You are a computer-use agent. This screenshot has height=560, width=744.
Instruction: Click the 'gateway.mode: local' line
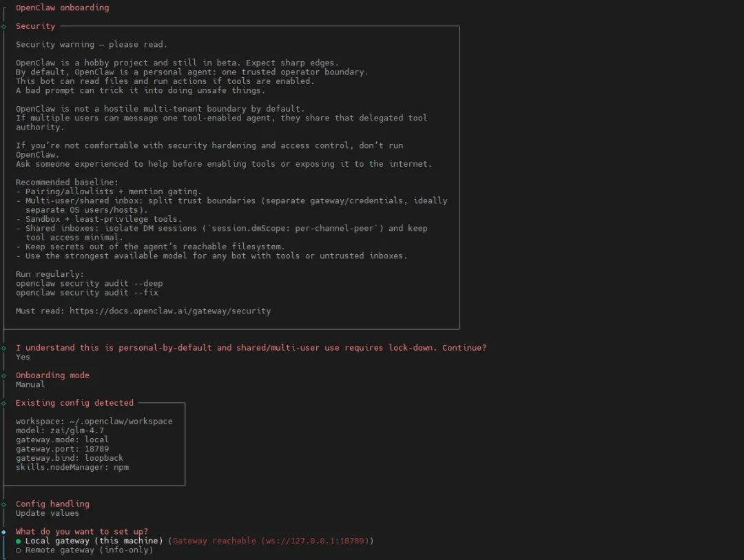pyautogui.click(x=62, y=439)
